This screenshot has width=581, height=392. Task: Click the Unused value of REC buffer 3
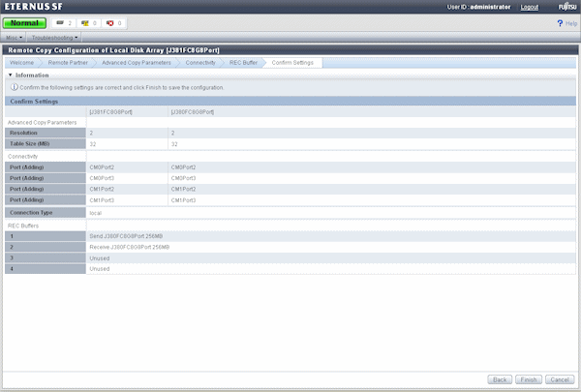pyautogui.click(x=100, y=258)
